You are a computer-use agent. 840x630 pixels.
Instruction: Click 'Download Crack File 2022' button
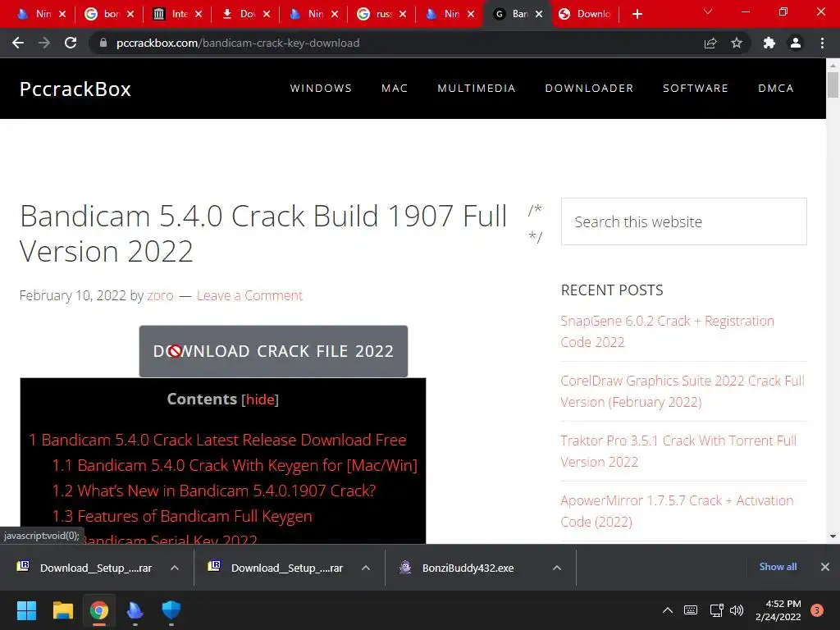[273, 351]
